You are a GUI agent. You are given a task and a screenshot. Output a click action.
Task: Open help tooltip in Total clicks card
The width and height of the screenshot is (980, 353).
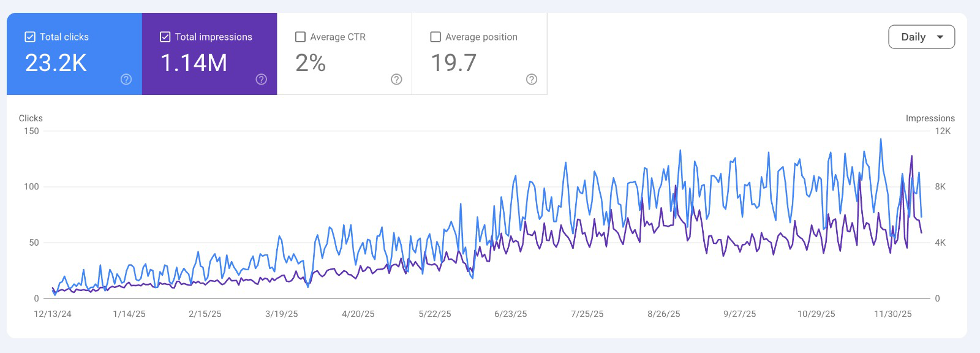pos(126,79)
